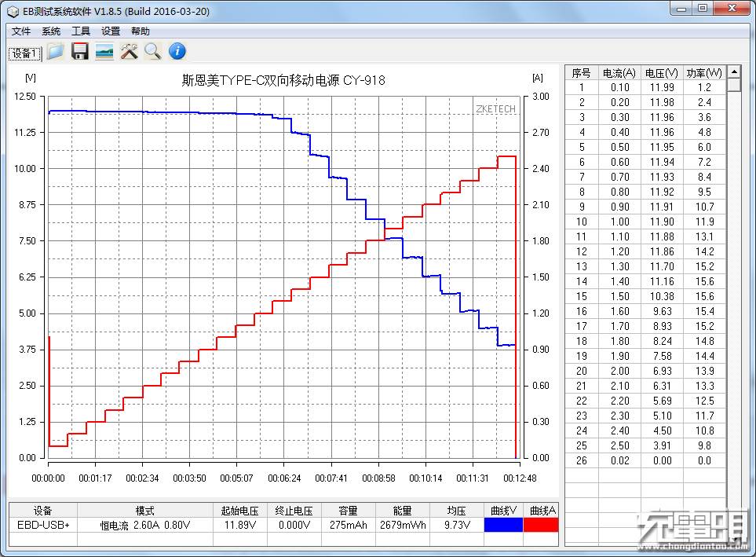
Task: Show about info with the blue i icon
Action: point(177,51)
